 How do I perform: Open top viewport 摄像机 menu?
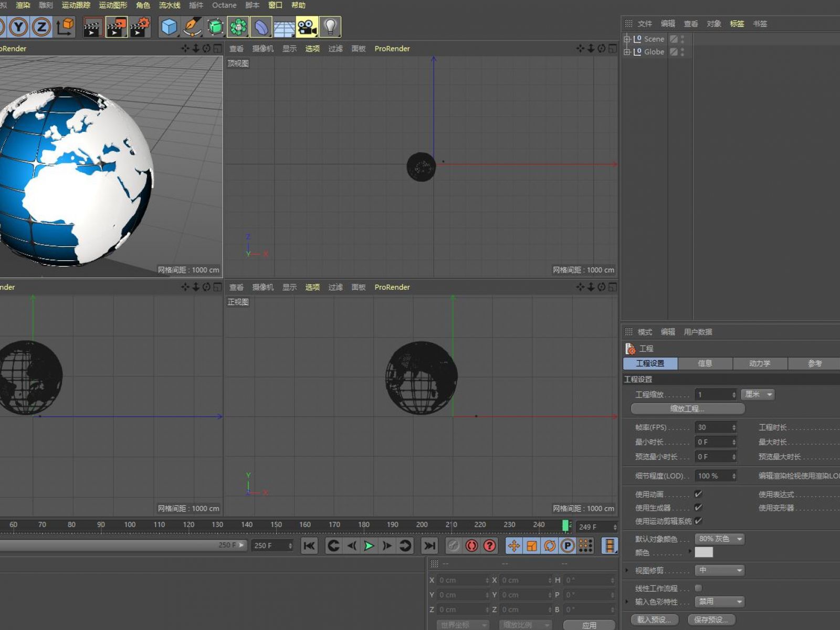pos(263,49)
